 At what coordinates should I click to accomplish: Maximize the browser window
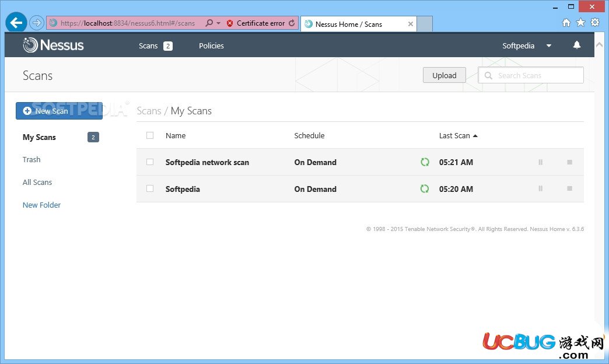click(x=571, y=6)
